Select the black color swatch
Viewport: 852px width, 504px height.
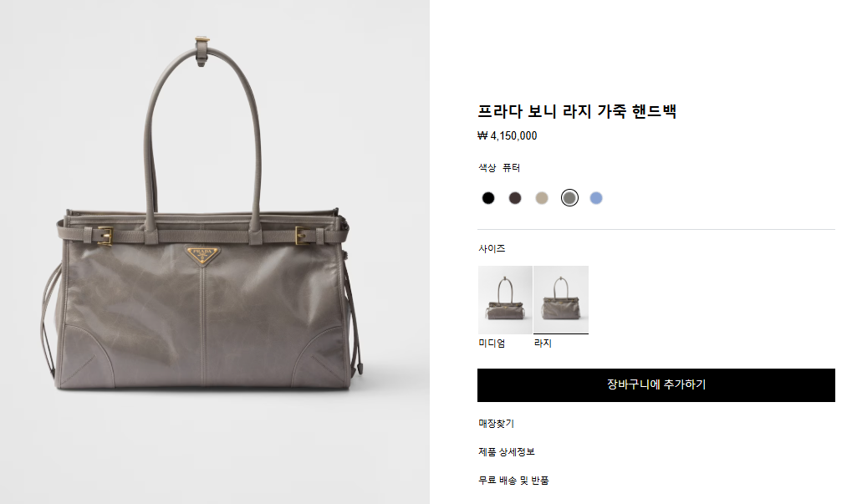coord(488,198)
